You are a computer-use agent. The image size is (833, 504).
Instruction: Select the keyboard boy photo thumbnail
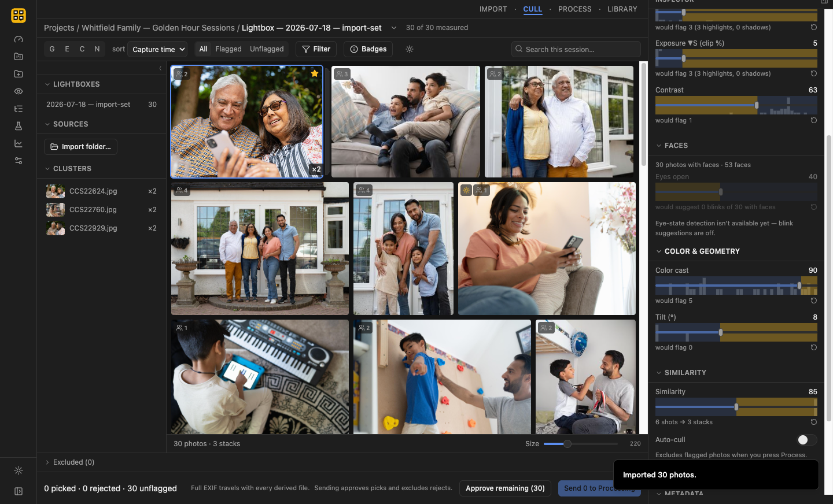click(260, 377)
